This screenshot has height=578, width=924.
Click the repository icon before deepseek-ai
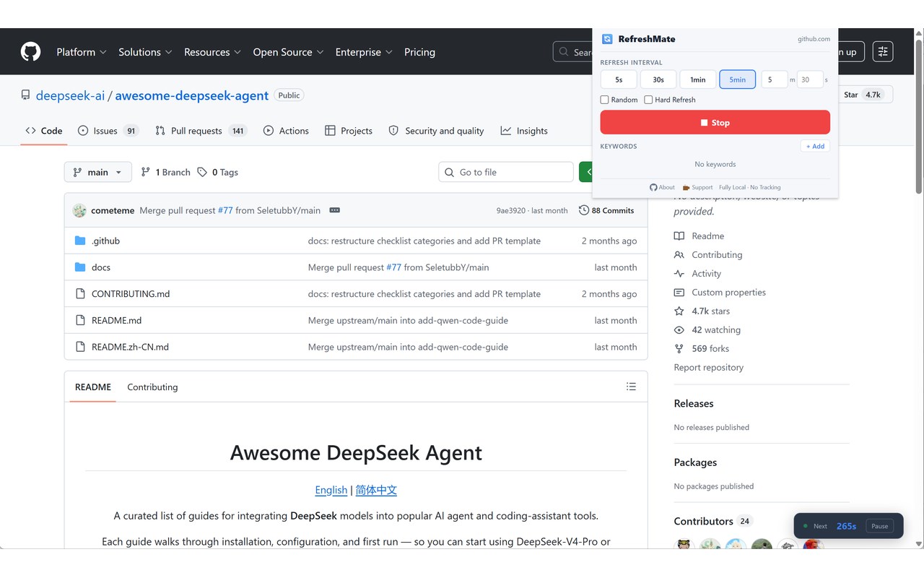point(26,95)
